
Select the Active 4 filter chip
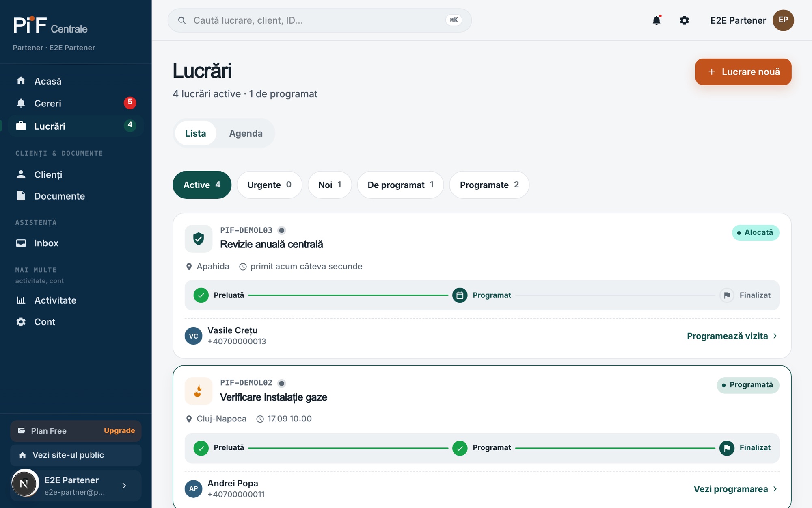[202, 185]
